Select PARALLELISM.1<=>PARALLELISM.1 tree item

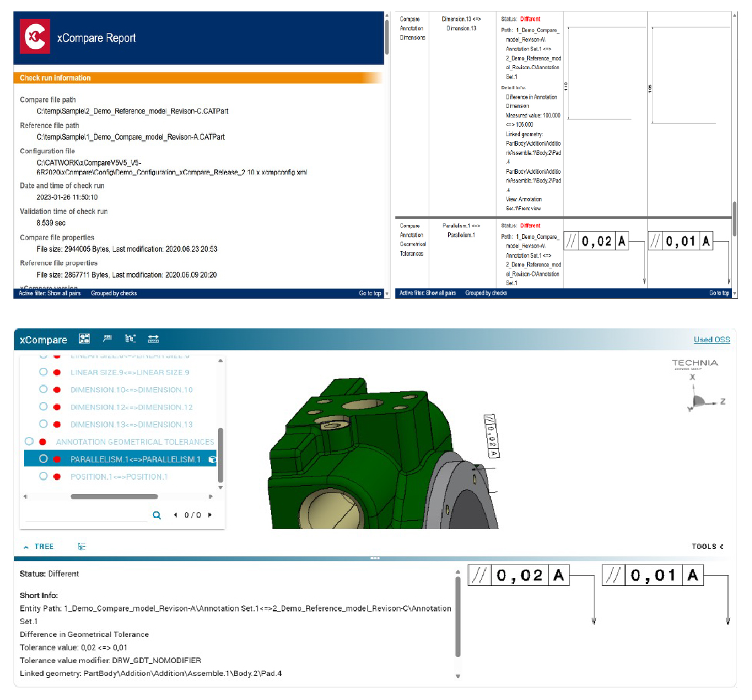(x=136, y=459)
